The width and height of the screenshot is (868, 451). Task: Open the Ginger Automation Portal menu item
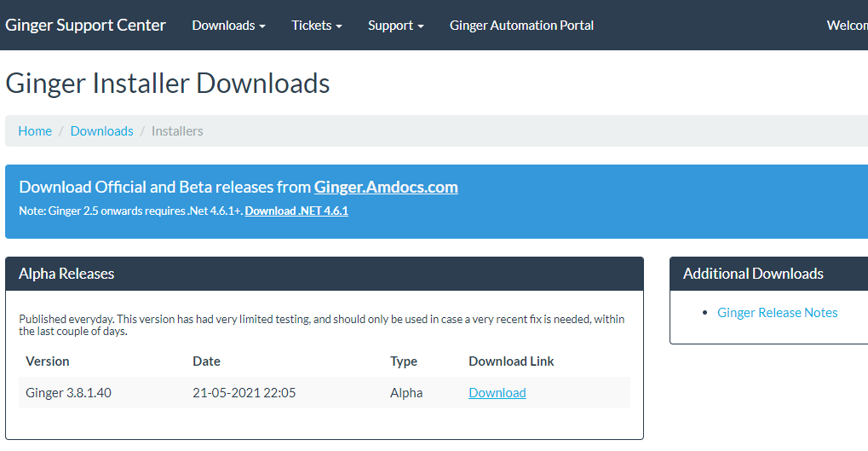pos(521,26)
